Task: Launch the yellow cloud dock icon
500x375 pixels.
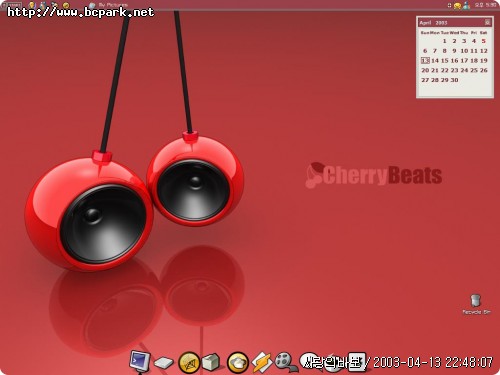Action: pos(238,362)
